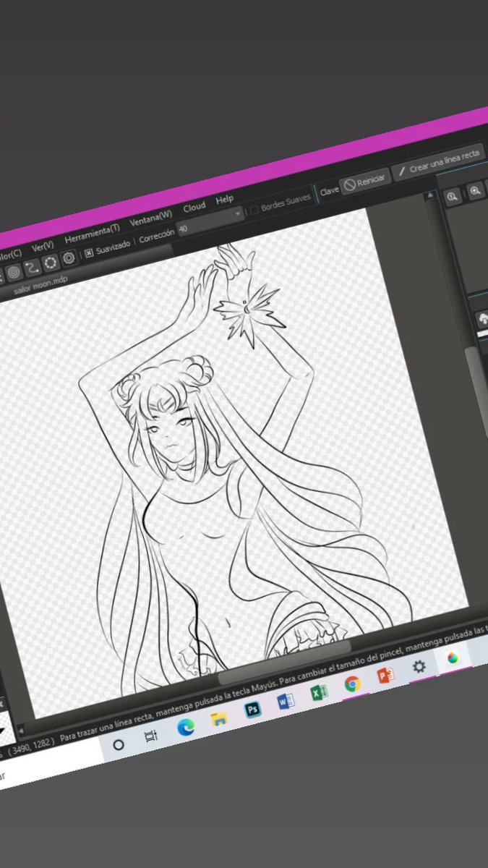The width and height of the screenshot is (488, 868).
Task: Click the cloud upload icon in right panel
Action: click(483, 319)
